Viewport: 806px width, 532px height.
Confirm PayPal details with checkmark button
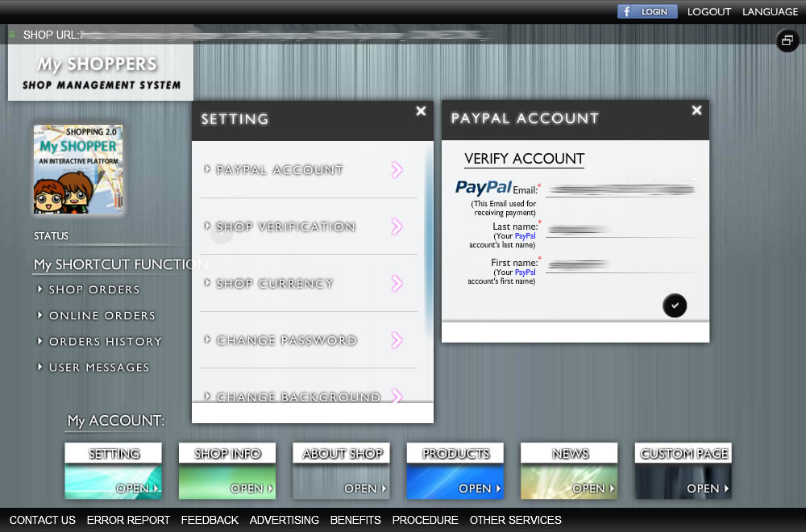click(x=675, y=305)
